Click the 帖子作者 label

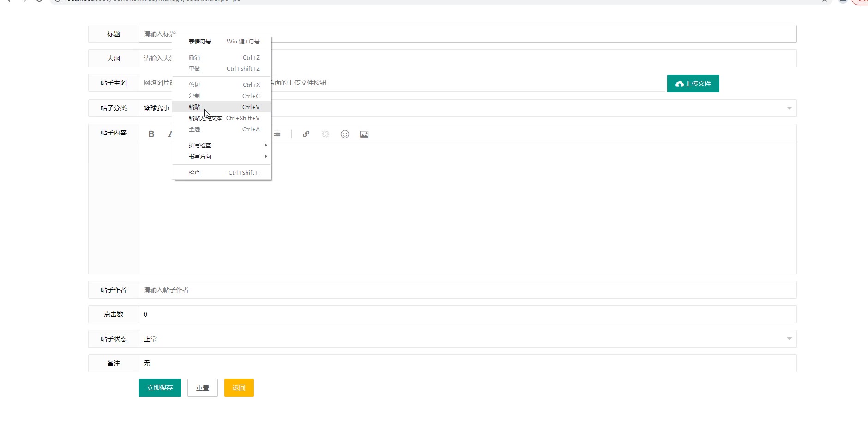point(114,290)
